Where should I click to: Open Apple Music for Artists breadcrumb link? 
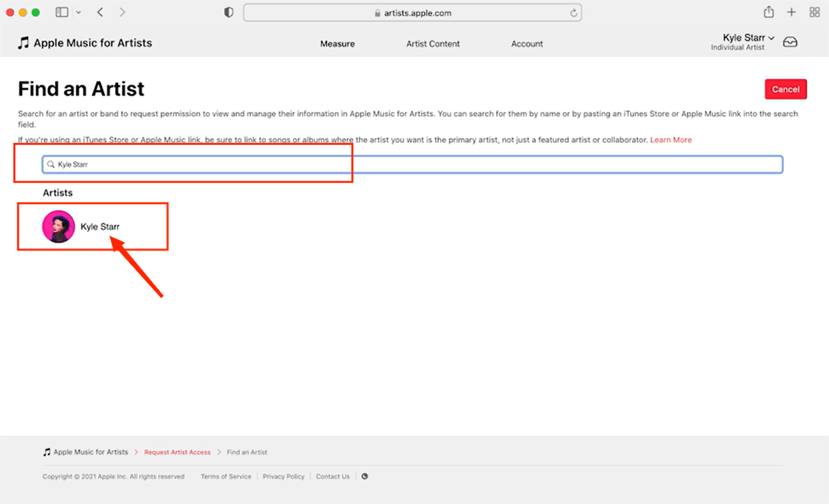[x=86, y=453]
